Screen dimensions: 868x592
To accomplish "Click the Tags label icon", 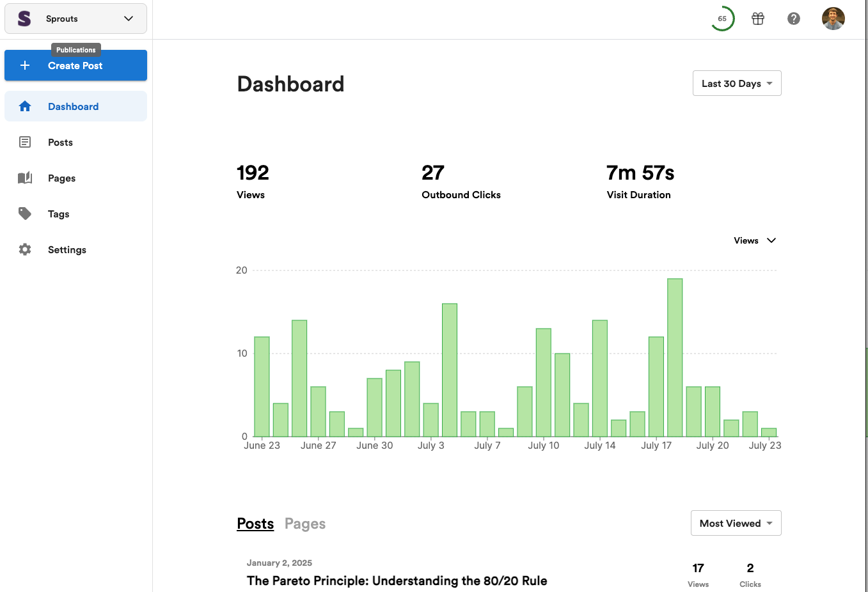I will pos(25,214).
